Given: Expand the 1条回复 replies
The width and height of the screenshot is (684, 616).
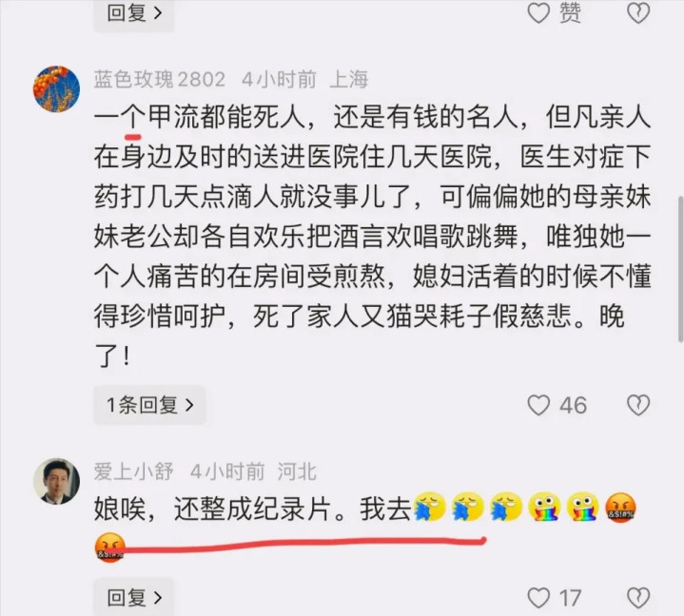Looking at the screenshot, I should (149, 405).
